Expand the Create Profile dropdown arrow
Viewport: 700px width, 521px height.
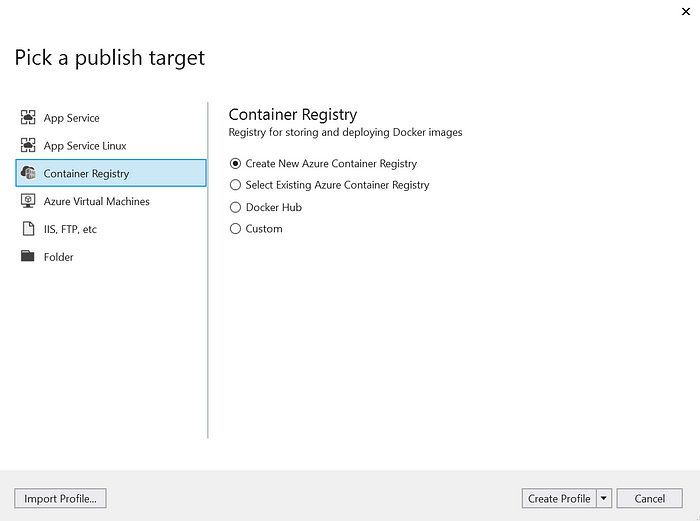pyautogui.click(x=604, y=498)
